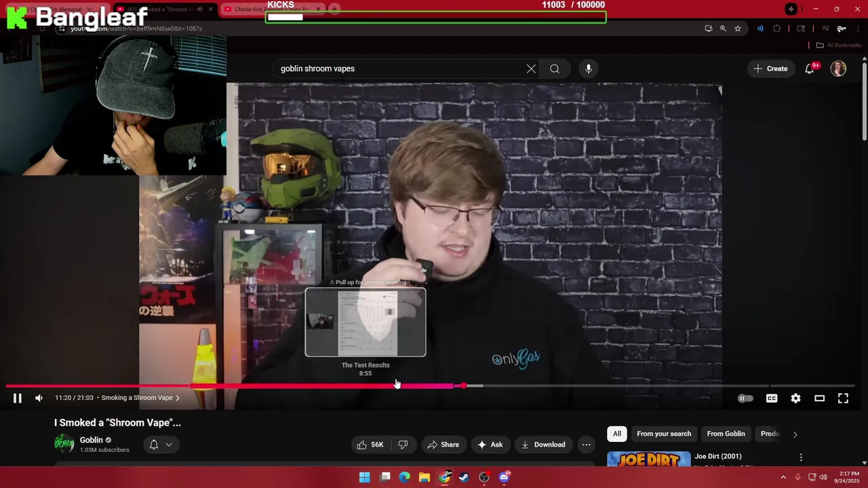Screen dimensions: 868x488
Task: Close the Charlie Kirk Assassin's tab
Action: coord(318,9)
